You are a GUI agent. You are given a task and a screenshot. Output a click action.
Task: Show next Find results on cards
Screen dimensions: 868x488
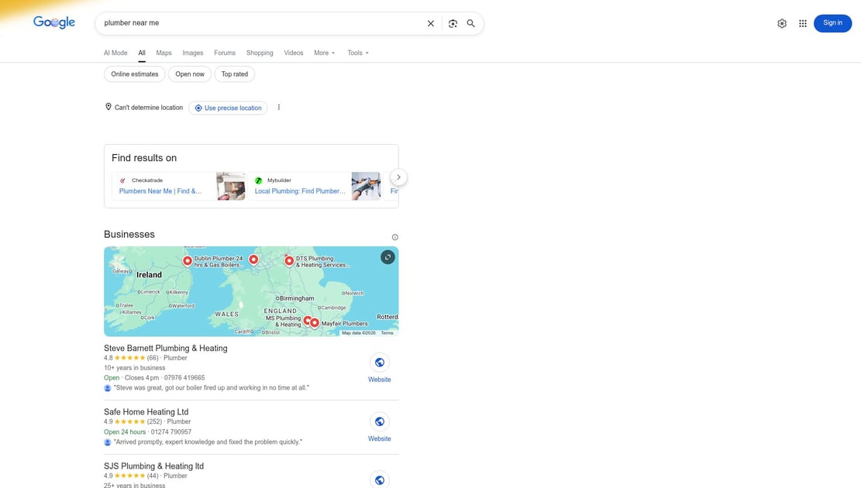[x=398, y=177]
